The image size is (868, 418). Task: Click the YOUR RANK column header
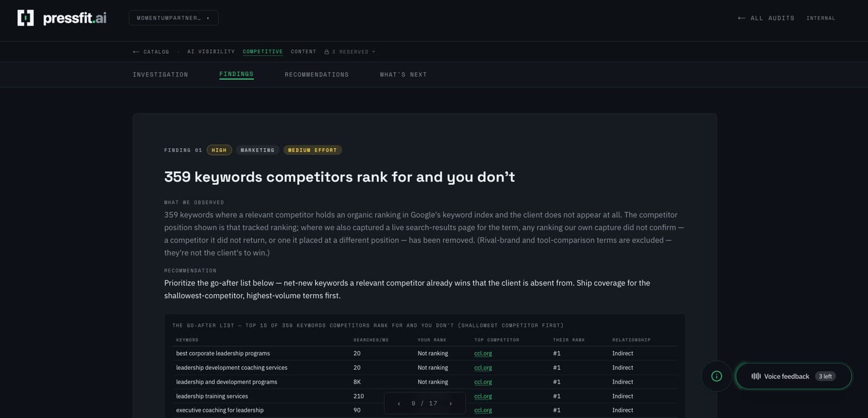click(432, 340)
